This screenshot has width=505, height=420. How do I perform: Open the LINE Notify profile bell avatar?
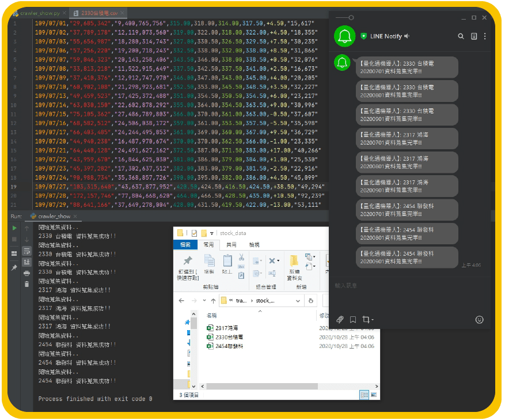click(344, 36)
